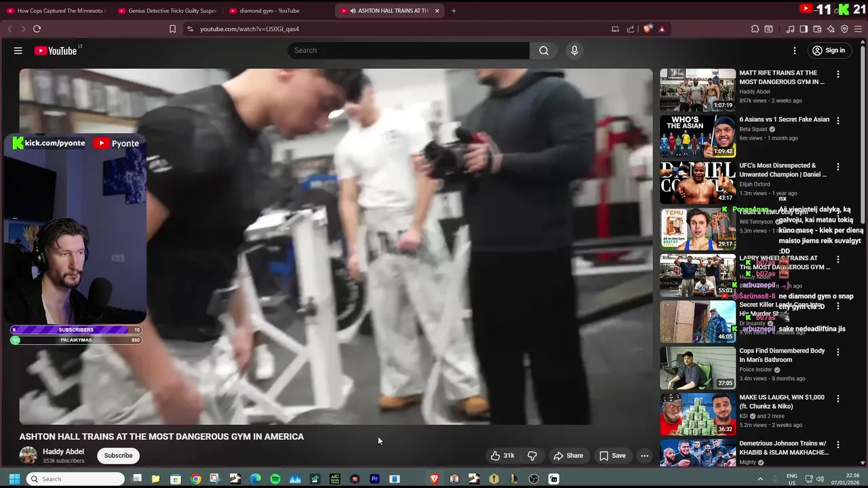Open options for Demetrious Johnson Trains video
The image size is (868, 488).
point(838,445)
